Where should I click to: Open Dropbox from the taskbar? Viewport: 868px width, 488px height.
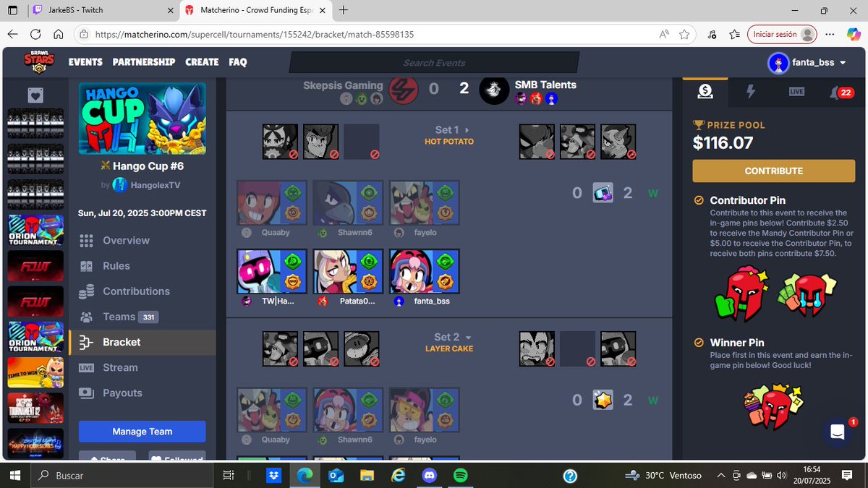click(x=273, y=475)
